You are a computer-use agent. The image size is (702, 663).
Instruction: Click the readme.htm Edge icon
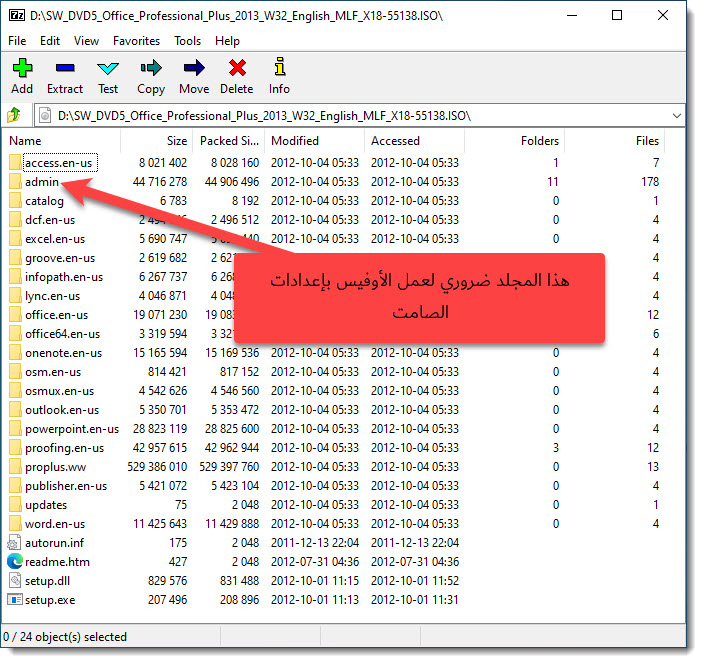tap(15, 562)
